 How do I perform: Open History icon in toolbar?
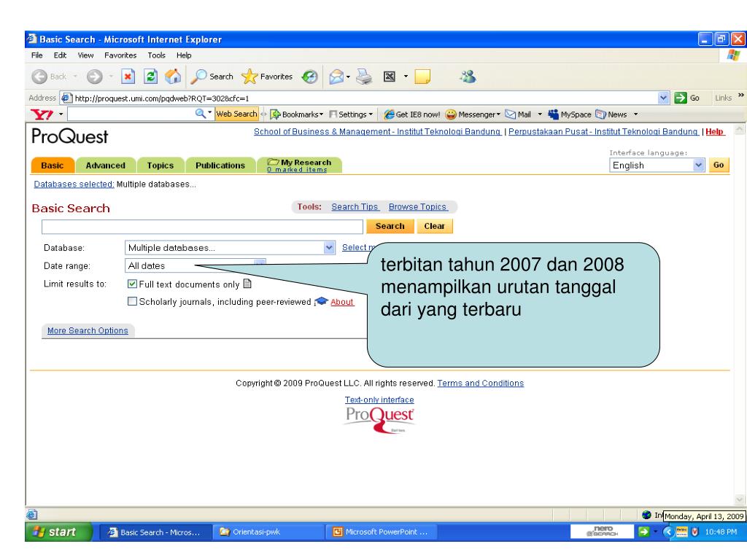pyautogui.click(x=309, y=77)
